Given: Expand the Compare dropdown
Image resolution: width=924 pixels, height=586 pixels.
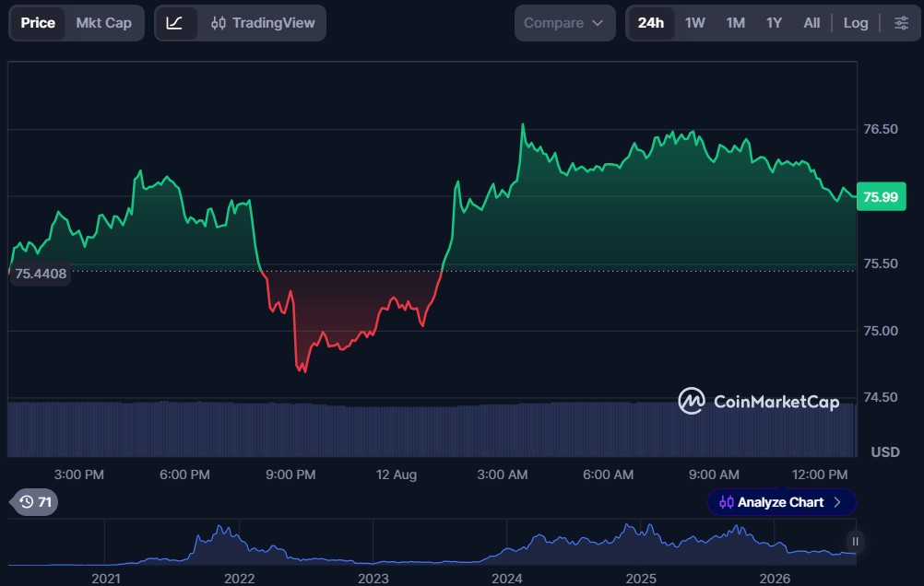Looking at the screenshot, I should point(564,23).
